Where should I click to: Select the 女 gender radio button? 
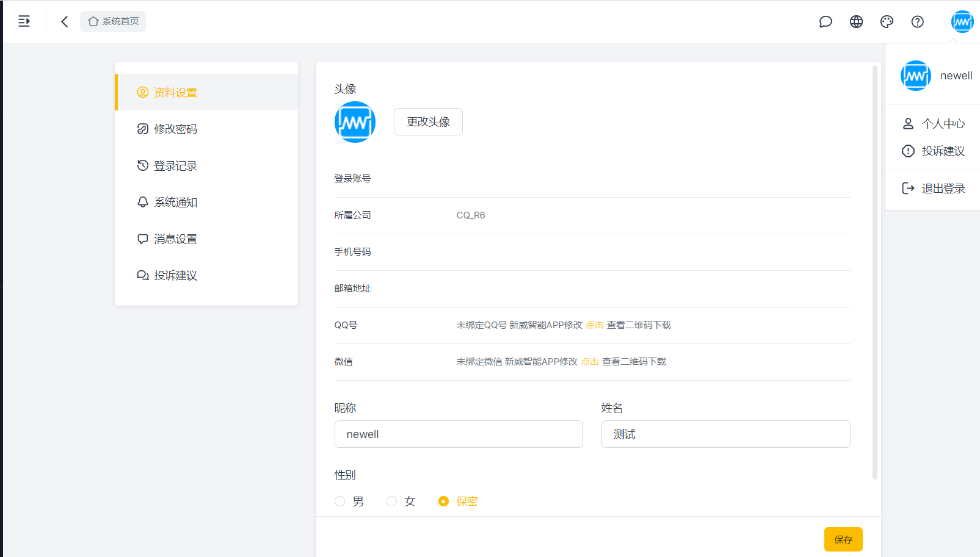point(392,501)
